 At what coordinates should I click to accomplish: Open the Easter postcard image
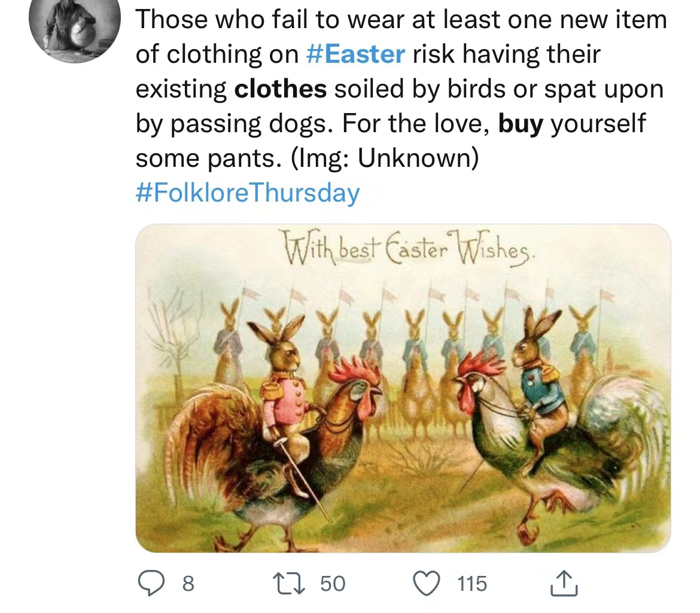[403, 388]
